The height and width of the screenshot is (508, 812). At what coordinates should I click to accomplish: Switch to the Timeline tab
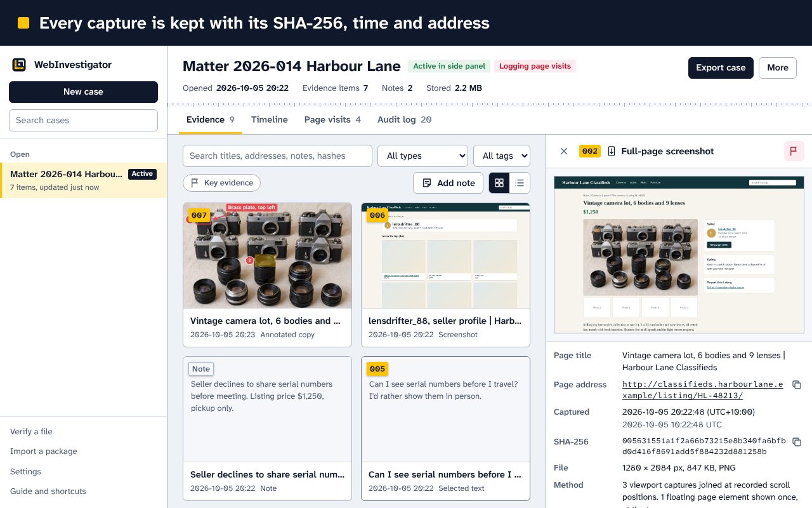coord(270,119)
